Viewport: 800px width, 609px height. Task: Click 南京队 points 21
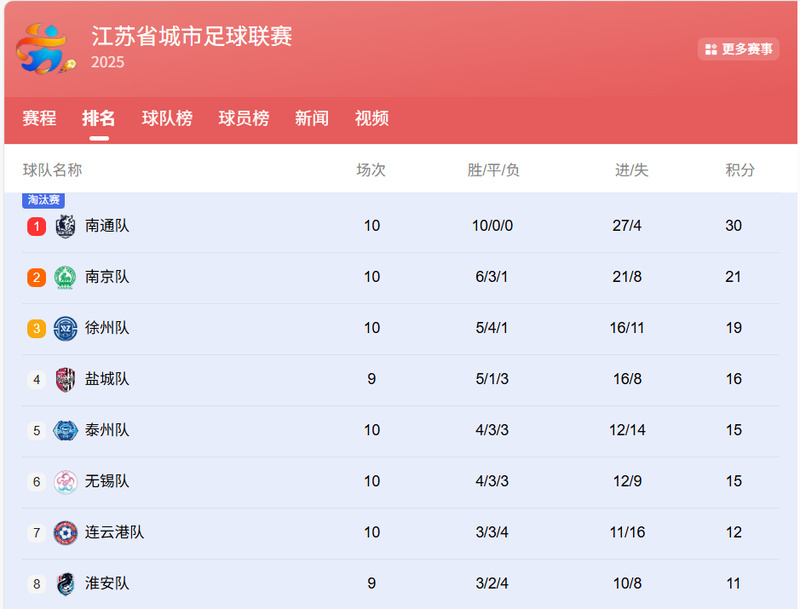(733, 276)
